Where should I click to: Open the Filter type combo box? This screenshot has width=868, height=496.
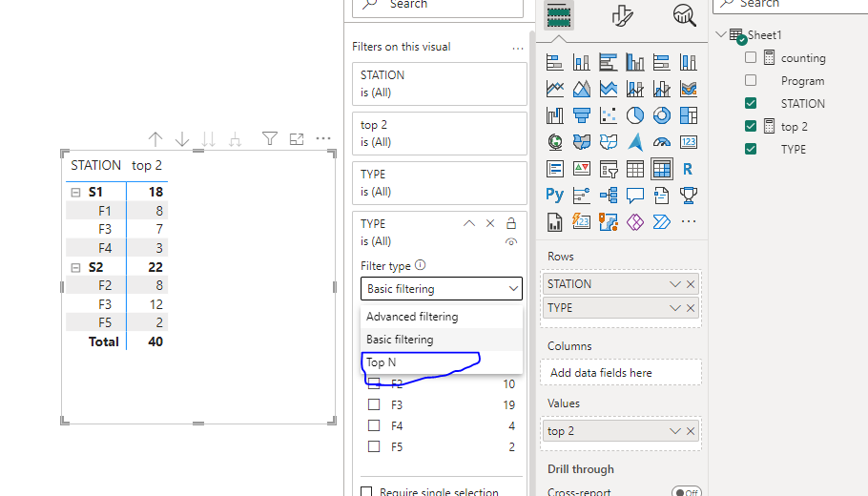tap(442, 288)
